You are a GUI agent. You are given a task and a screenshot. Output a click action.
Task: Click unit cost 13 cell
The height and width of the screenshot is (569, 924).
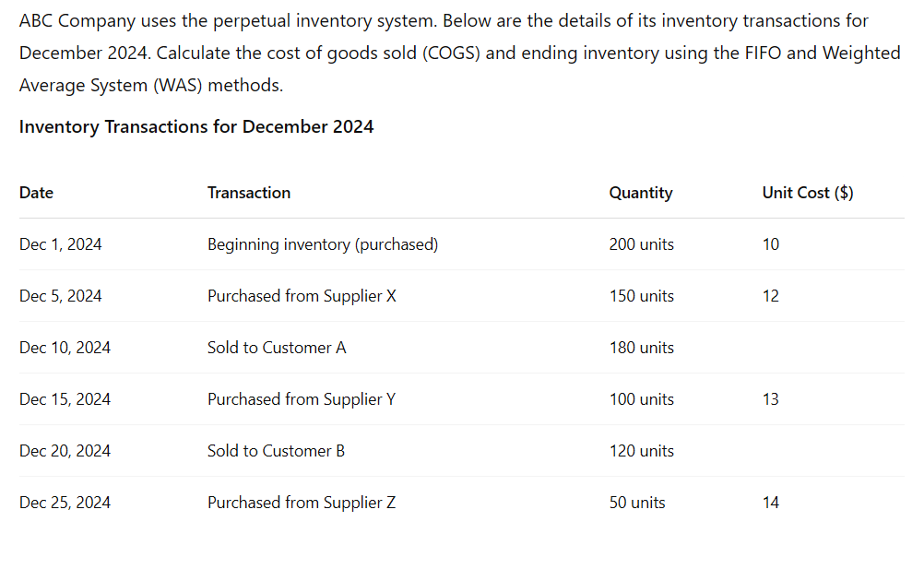[x=770, y=399]
